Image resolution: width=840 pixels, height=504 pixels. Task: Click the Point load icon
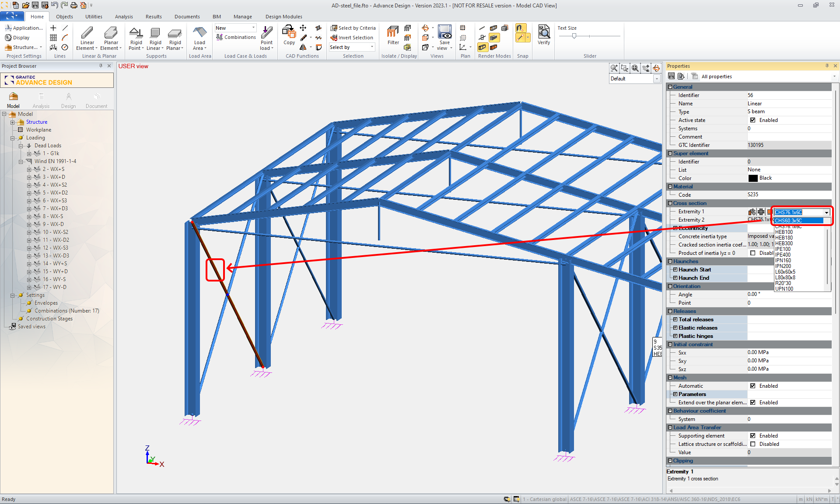click(266, 33)
